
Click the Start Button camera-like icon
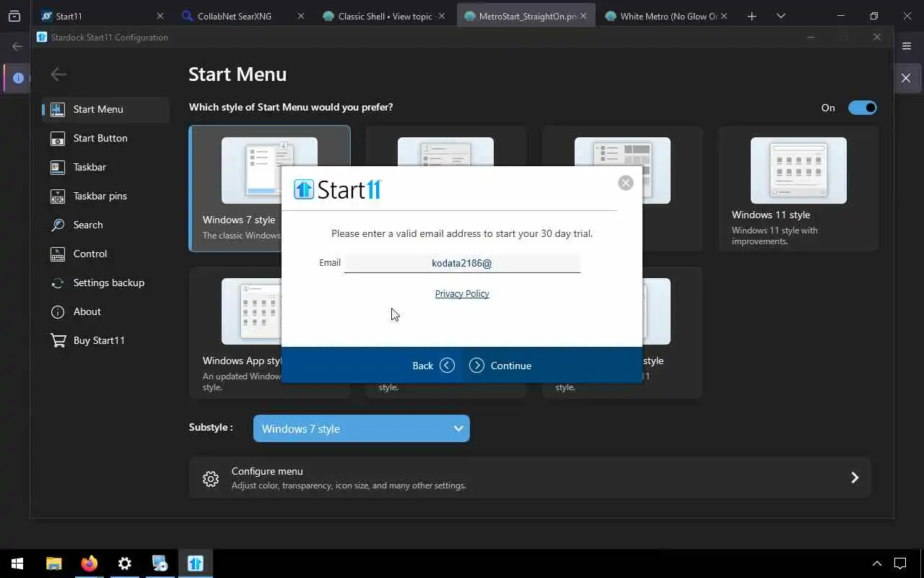(58, 138)
